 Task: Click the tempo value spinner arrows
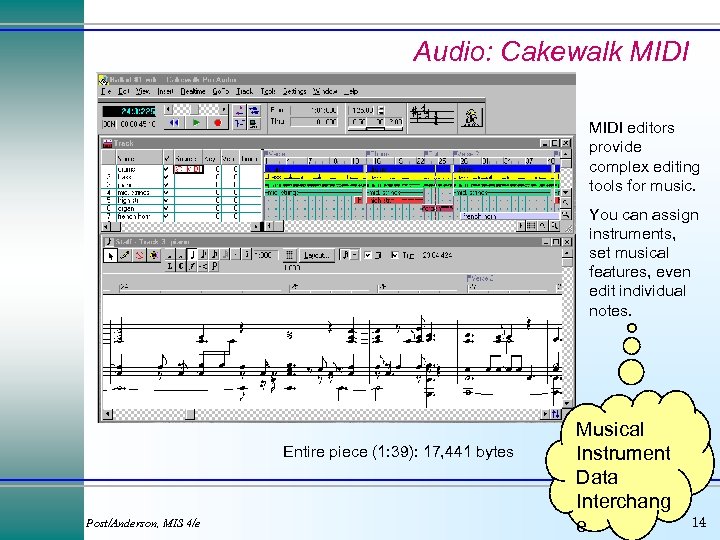(381, 110)
